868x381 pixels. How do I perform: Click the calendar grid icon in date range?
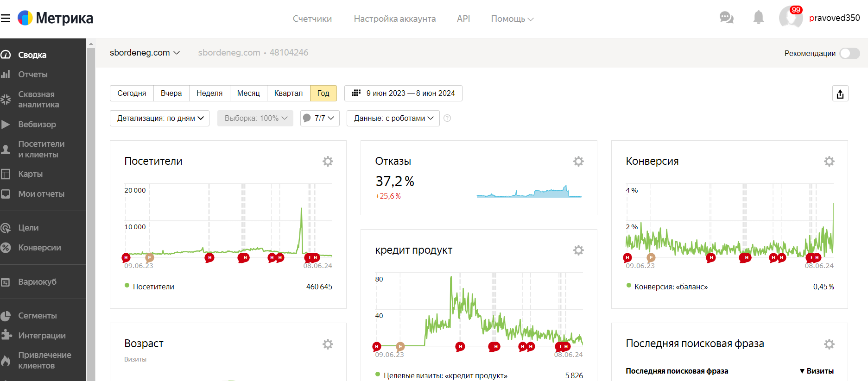[356, 93]
